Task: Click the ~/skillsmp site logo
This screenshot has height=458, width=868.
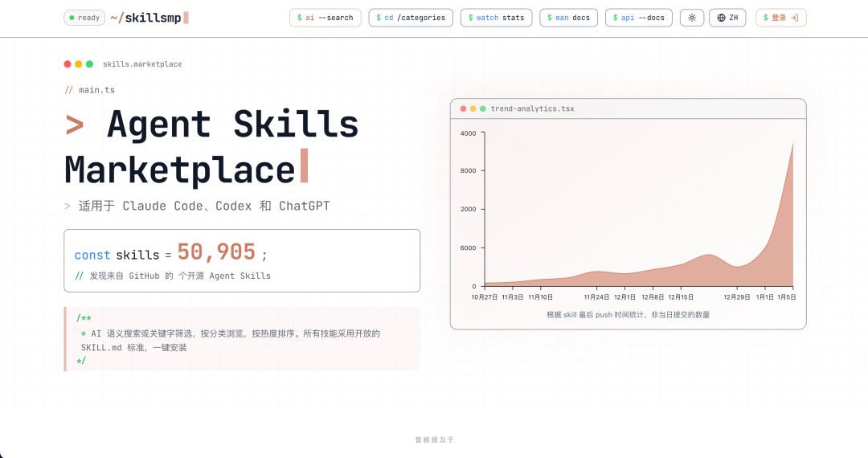Action: [149, 17]
